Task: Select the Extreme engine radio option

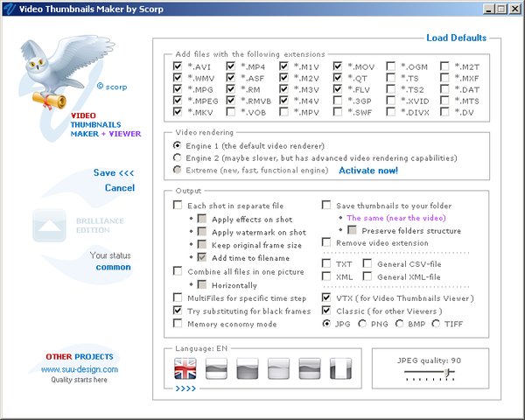Action: point(177,170)
